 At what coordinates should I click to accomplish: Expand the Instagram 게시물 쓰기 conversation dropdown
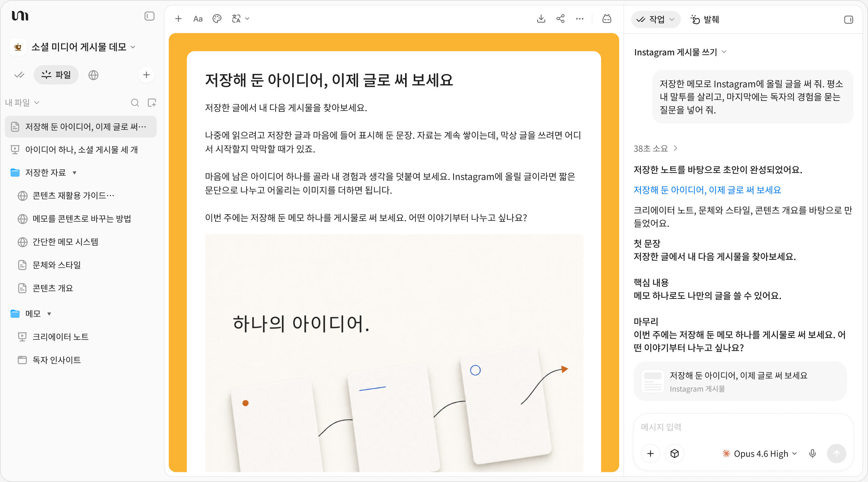coord(680,52)
